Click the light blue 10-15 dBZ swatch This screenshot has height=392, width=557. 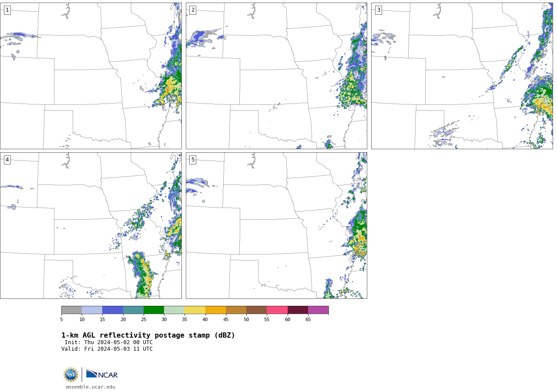pos(92,310)
